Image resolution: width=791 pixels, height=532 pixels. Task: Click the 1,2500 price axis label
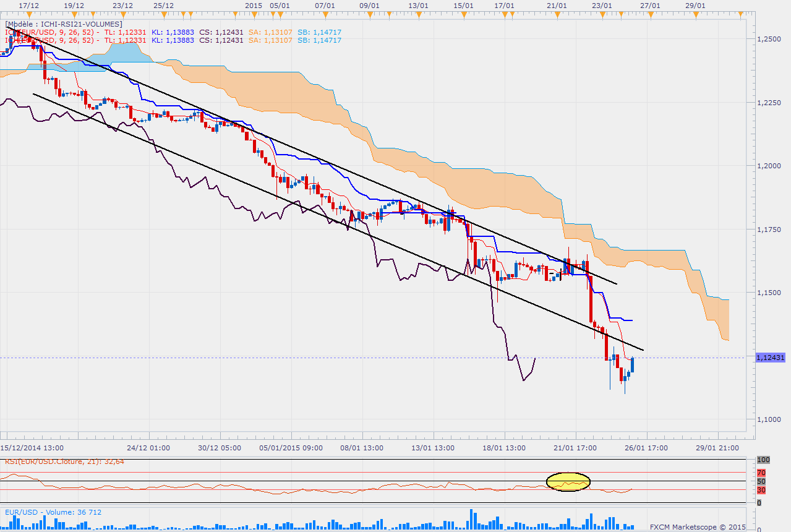pos(769,38)
